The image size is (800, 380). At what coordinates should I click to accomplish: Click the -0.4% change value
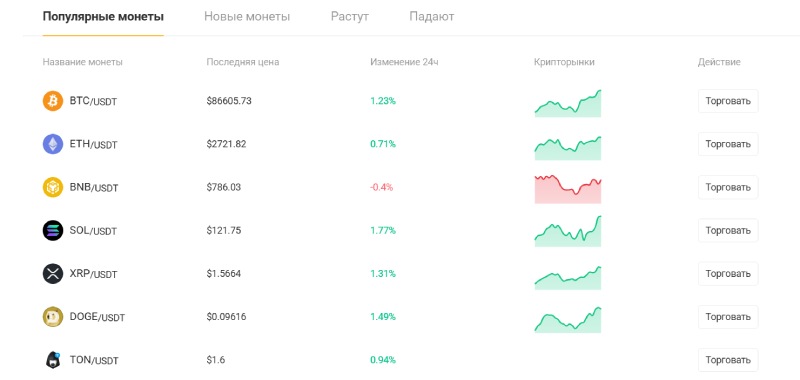click(382, 187)
